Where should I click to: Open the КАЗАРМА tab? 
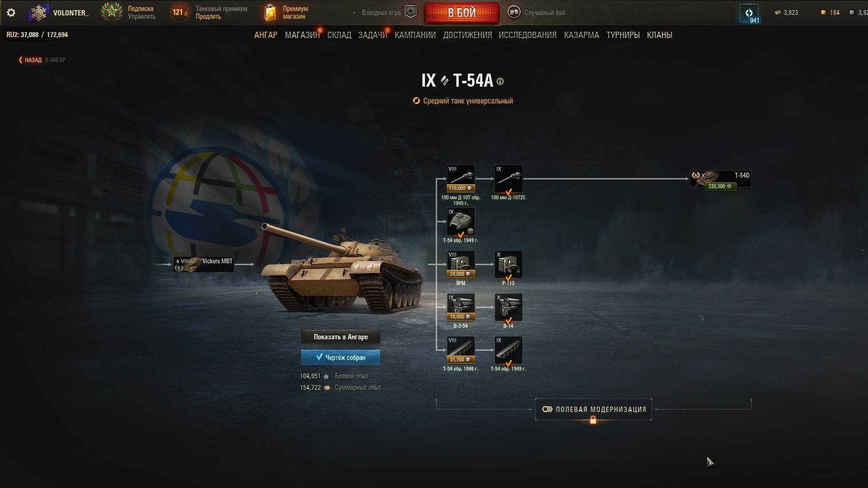[582, 35]
